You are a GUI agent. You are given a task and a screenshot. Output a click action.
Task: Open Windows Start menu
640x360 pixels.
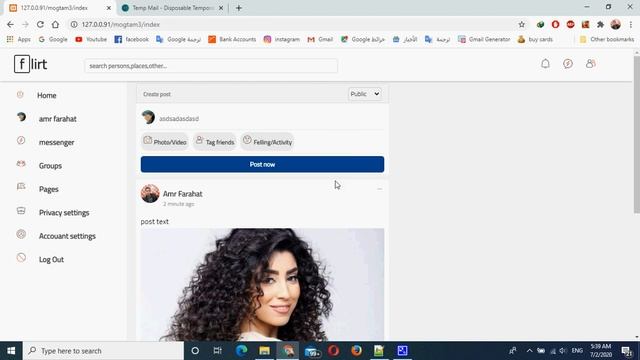coord(11,351)
